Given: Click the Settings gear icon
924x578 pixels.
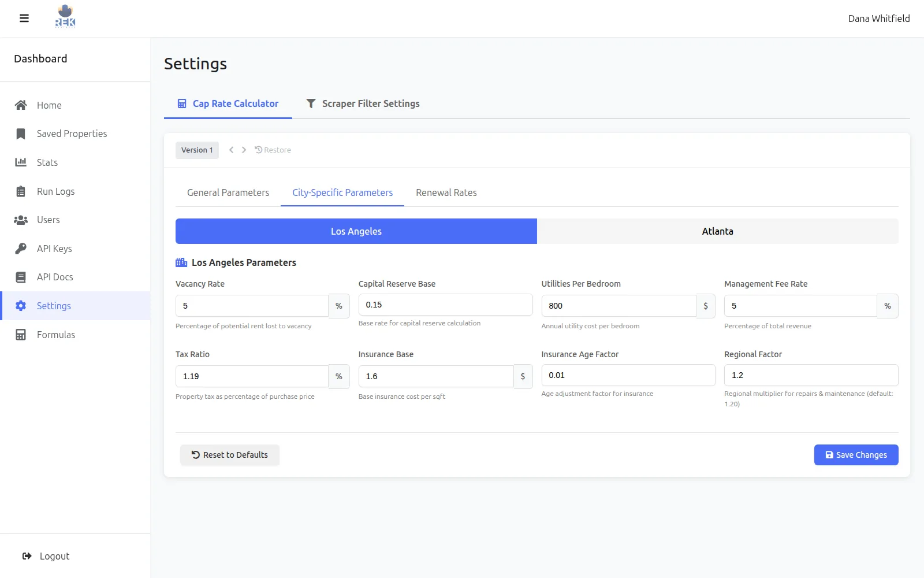Looking at the screenshot, I should [x=21, y=306].
